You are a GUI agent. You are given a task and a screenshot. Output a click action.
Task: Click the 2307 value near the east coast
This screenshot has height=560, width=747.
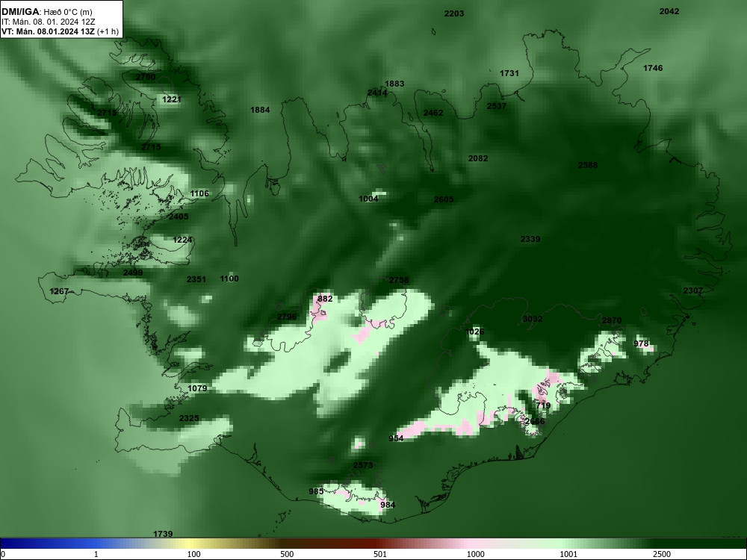(x=693, y=291)
